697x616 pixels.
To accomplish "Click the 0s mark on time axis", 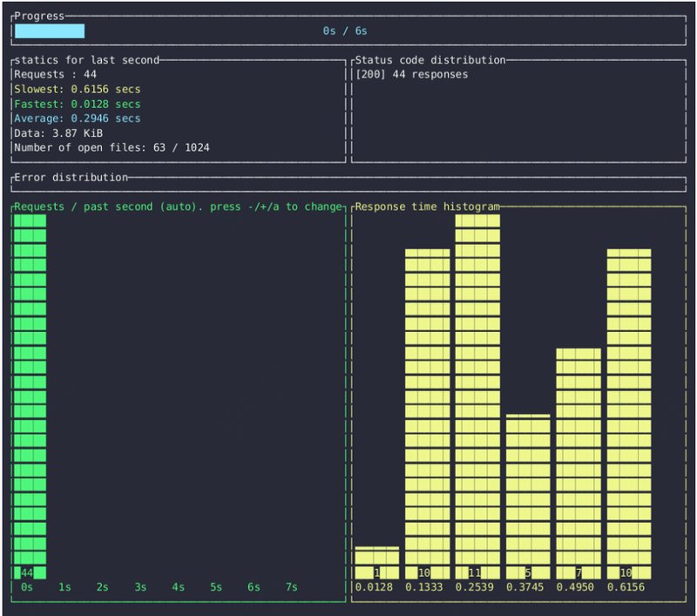I will (x=26, y=587).
